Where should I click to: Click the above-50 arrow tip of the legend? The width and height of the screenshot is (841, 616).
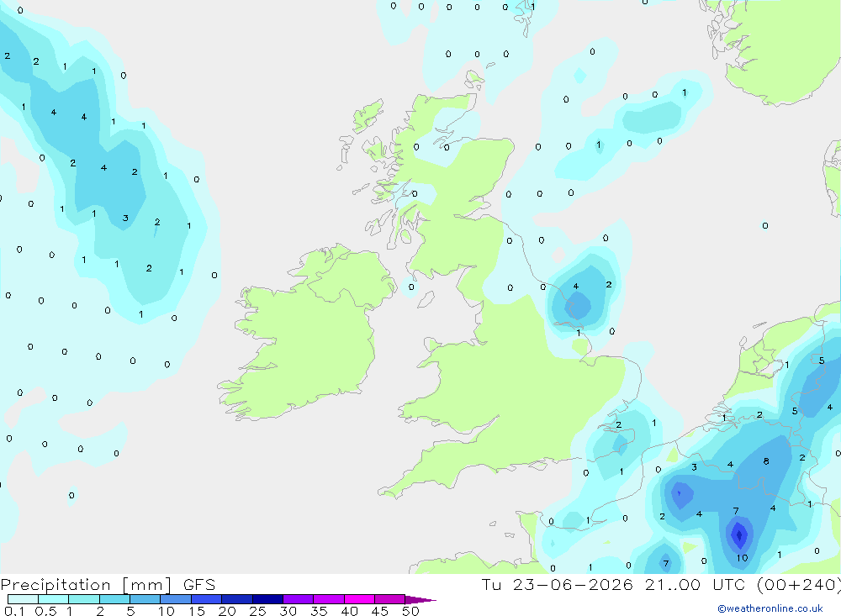pos(420,600)
